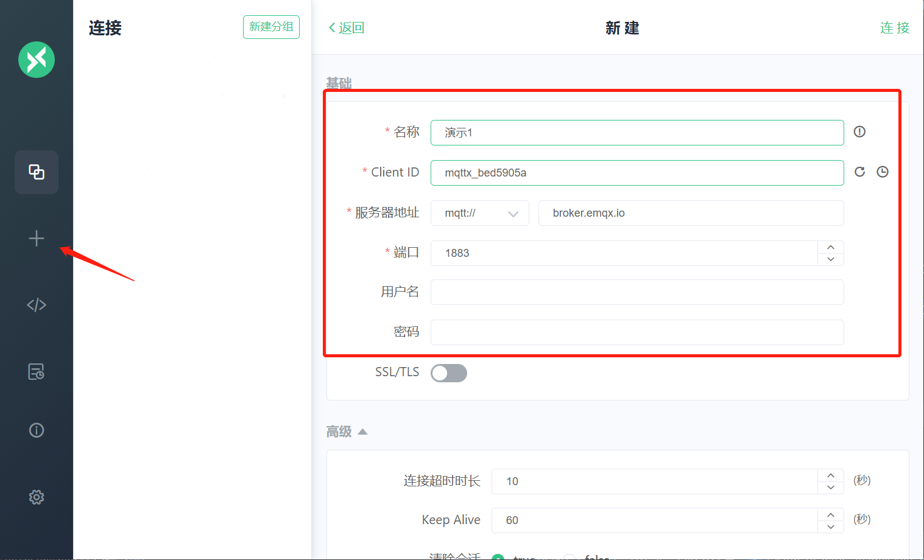Viewport: 924px width, 560px height.
Task: Click into the 用户名 username field
Action: pos(637,292)
